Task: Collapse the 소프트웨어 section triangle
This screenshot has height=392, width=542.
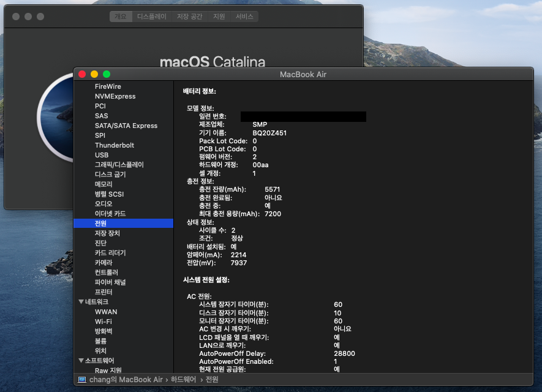Action: coord(81,361)
